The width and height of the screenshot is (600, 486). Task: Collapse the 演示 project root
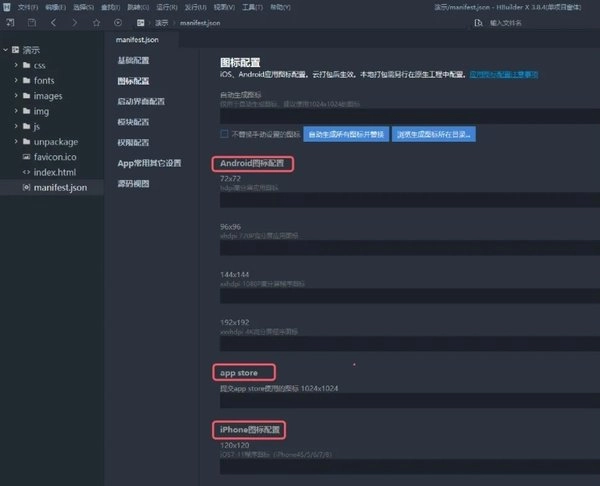10,49
